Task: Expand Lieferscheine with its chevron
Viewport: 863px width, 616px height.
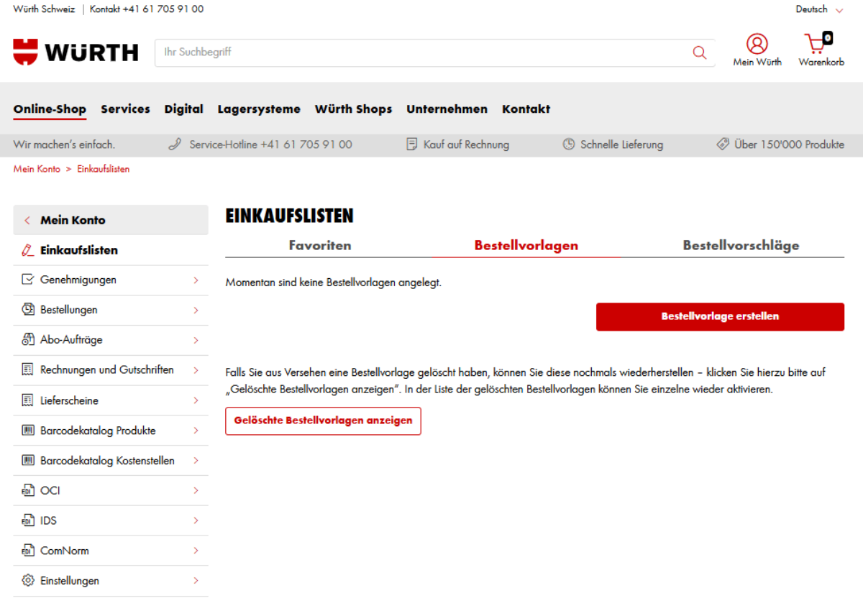Action: (x=196, y=400)
